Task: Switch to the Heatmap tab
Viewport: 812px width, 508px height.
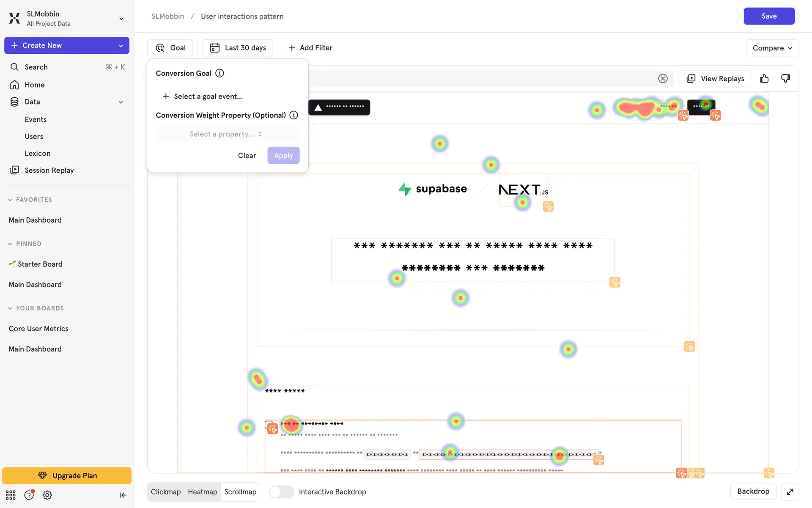Action: tap(202, 491)
